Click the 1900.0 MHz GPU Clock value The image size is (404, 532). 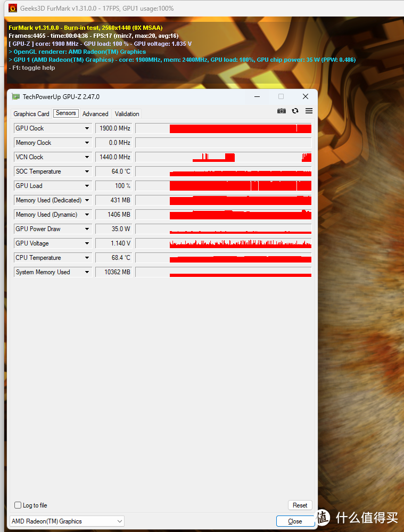click(113, 128)
